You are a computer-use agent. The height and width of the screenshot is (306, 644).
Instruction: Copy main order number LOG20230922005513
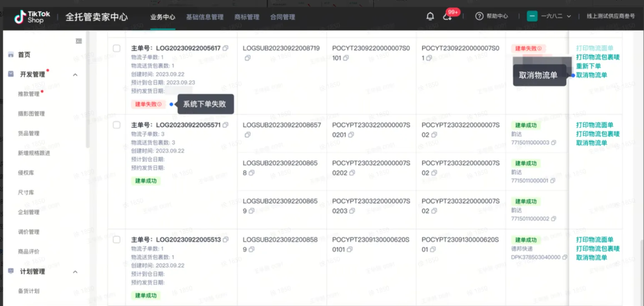(x=226, y=240)
